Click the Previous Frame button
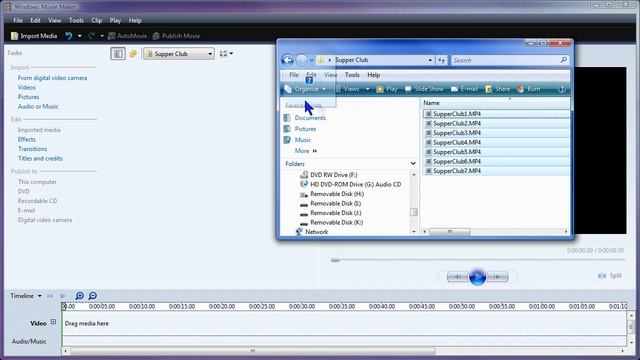 457,277
